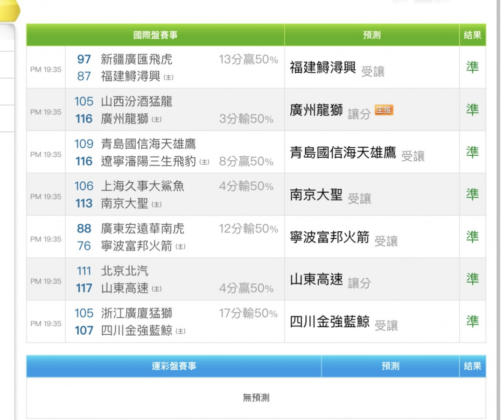Viewport: 504px width, 420px height.
Task: Click score 97 beside 新疆廣匯飛虎
Action: pos(84,59)
